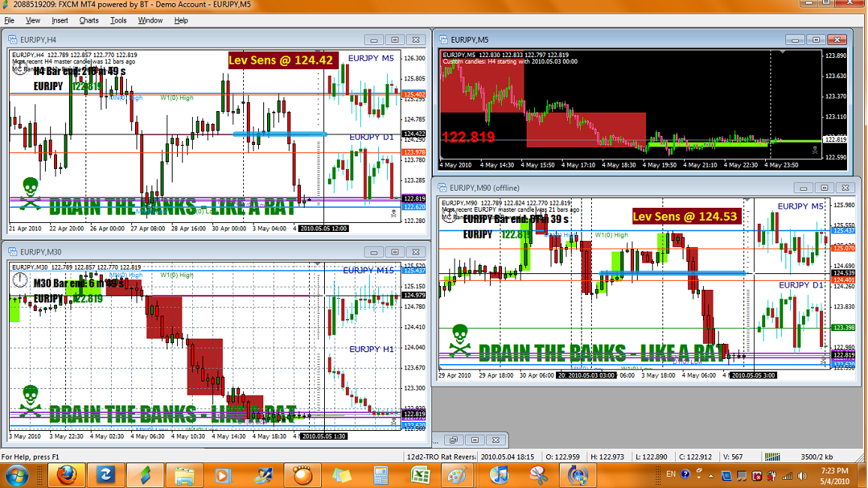
Task: Click the chart shift triangle in M5 chart
Action: (x=782, y=52)
